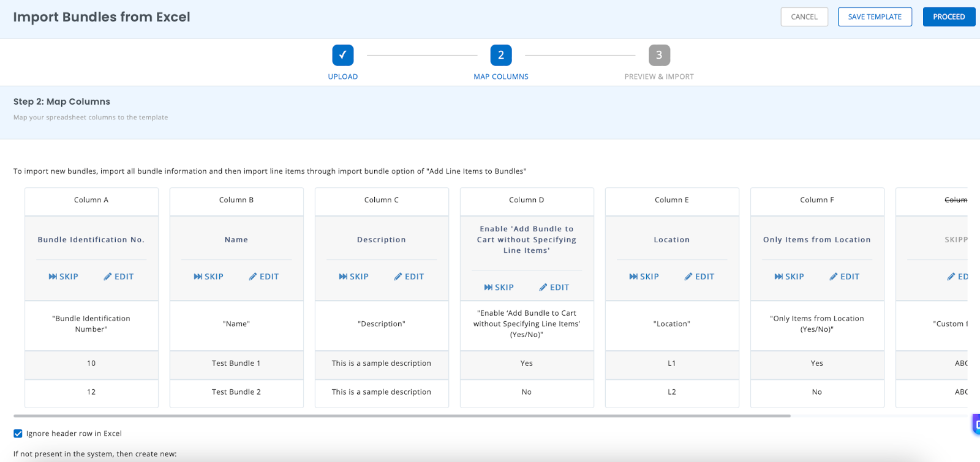Click the 'Test Bundle 1' cell
This screenshot has width=980, height=462.
pyautogui.click(x=236, y=363)
